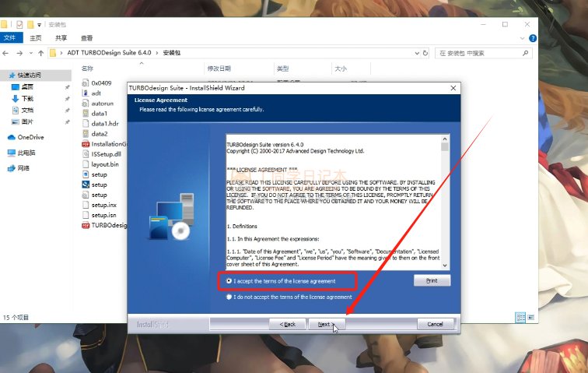Image resolution: width=588 pixels, height=373 pixels.
Task: Sort files by 类型 column header
Action: [282, 69]
